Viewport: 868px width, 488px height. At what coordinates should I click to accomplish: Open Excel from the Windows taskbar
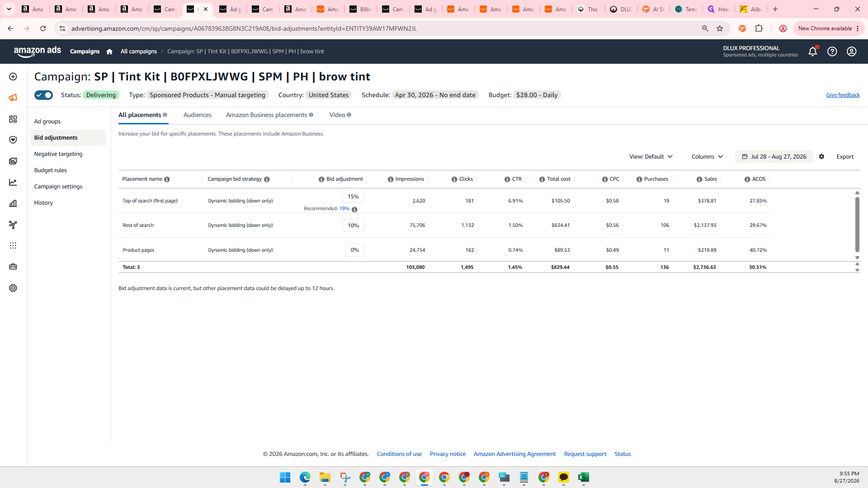(x=583, y=478)
